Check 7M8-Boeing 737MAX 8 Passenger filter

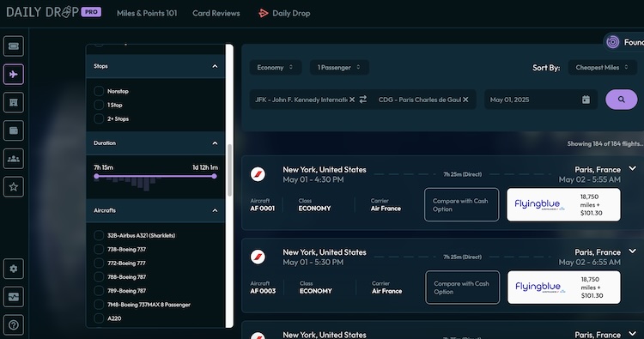(99, 305)
